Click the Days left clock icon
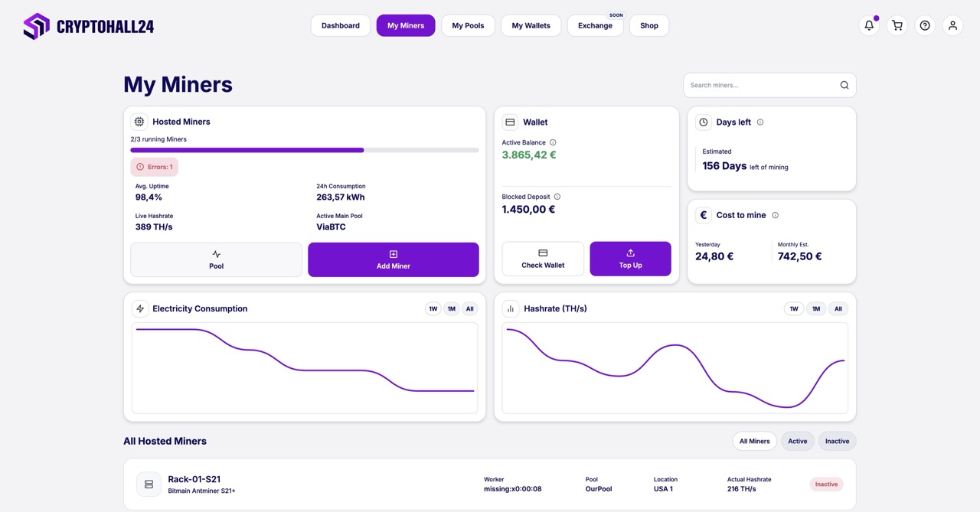 point(703,122)
